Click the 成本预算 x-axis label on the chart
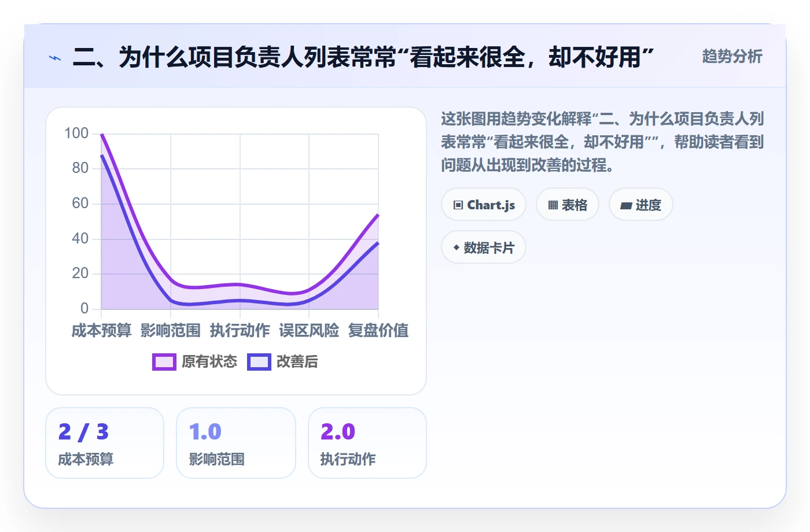This screenshot has height=532, width=810. click(102, 331)
